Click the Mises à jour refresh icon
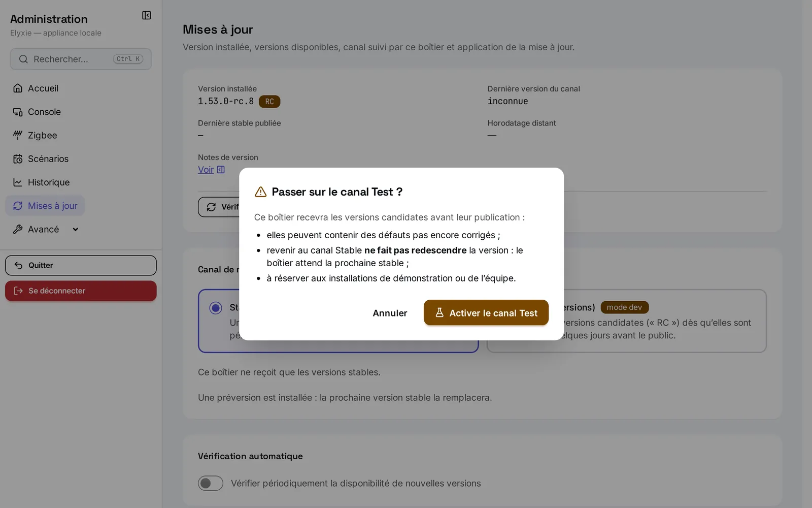The height and width of the screenshot is (508, 812). tap(18, 206)
